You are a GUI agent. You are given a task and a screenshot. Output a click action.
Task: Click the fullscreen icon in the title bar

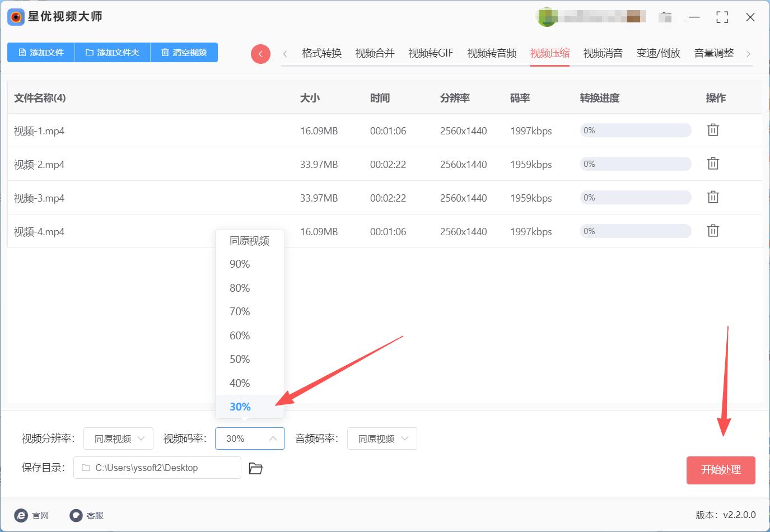coord(722,17)
